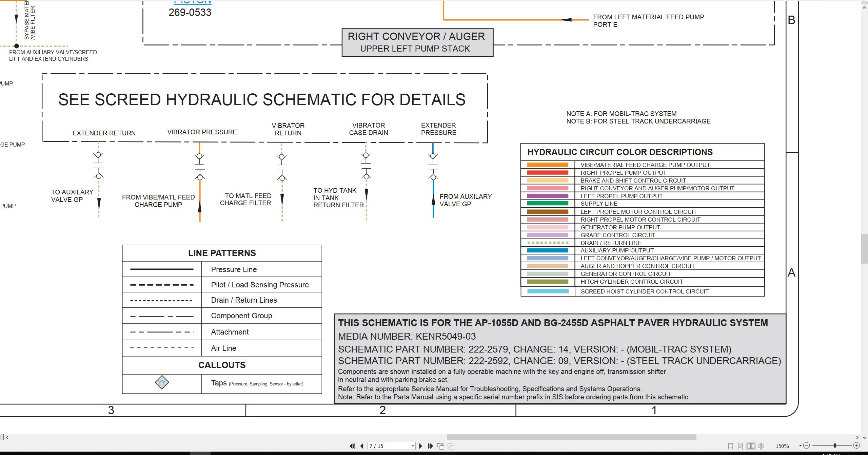Click TO AUXILIARY VALVE GP text
868x455 pixels.
72,196
